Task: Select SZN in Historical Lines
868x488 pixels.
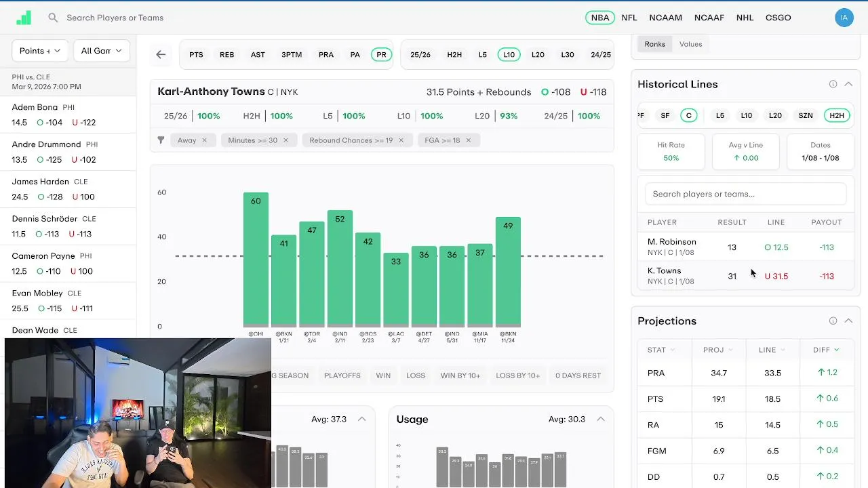Action: tap(806, 116)
